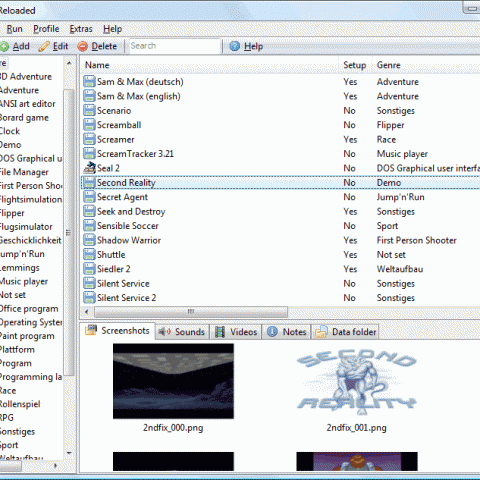Click the floppy icon beside Silent Service 2
Screen dimensions: 480x480
[x=89, y=298]
